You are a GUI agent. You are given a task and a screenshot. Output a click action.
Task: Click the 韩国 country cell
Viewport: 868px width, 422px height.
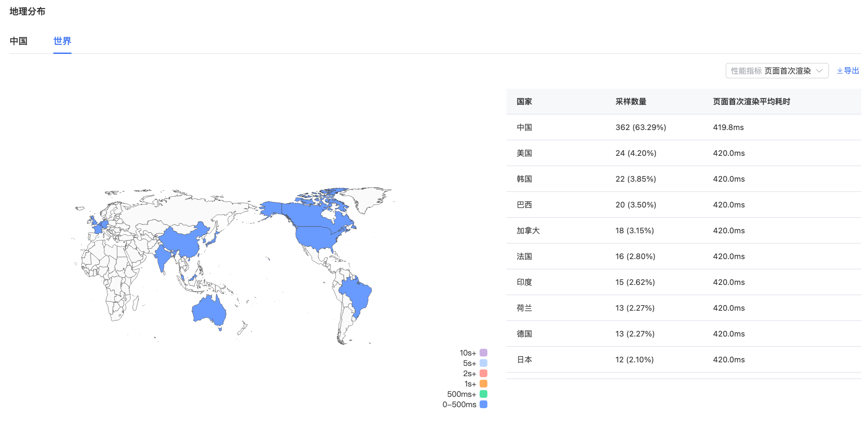(x=524, y=179)
